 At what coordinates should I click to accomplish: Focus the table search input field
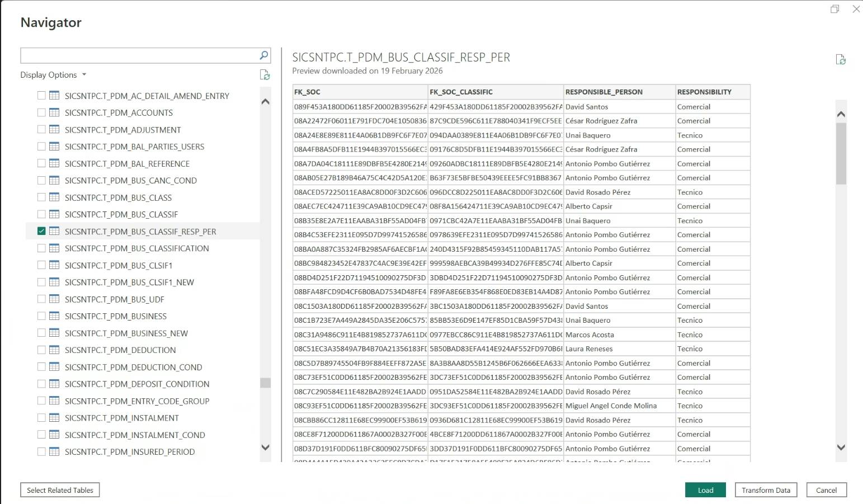[x=139, y=55]
